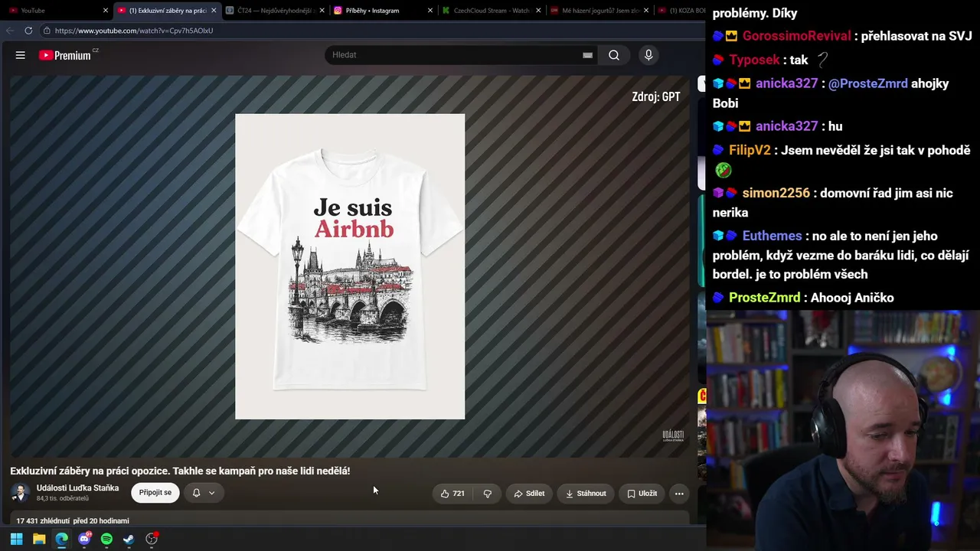Click chat username GorossimoRevival
Image resolution: width=980 pixels, height=551 pixels.
796,36
